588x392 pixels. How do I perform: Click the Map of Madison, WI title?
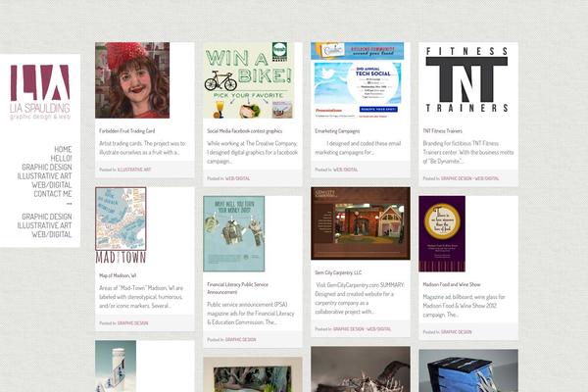click(118, 275)
